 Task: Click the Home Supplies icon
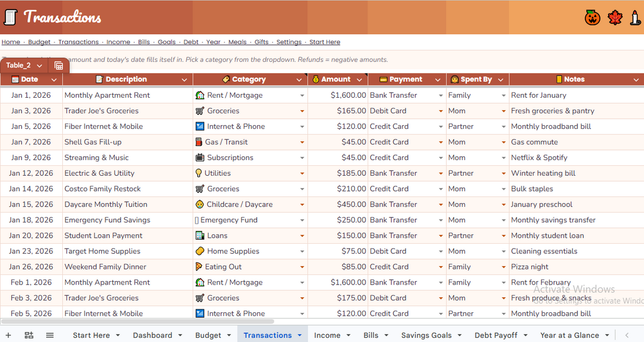[200, 251]
